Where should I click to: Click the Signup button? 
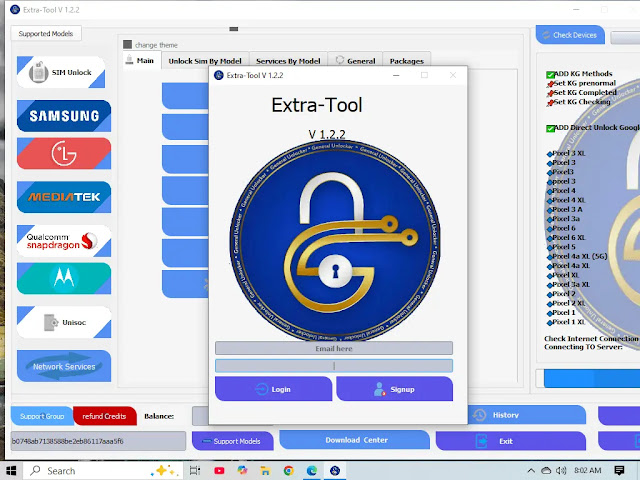pyautogui.click(x=394, y=389)
